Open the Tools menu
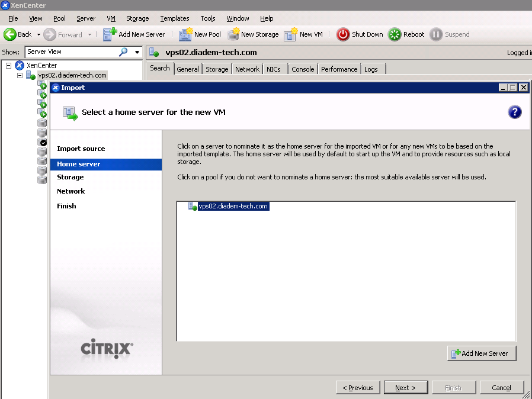532x399 pixels. pos(207,18)
